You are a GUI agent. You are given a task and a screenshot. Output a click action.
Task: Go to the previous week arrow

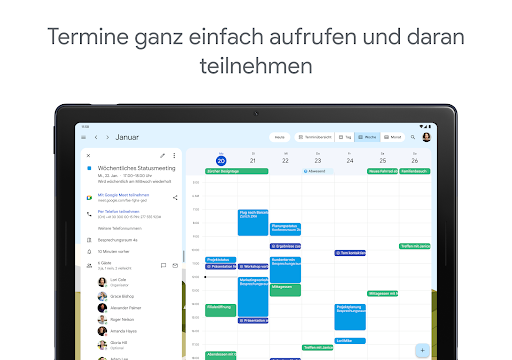(96, 137)
